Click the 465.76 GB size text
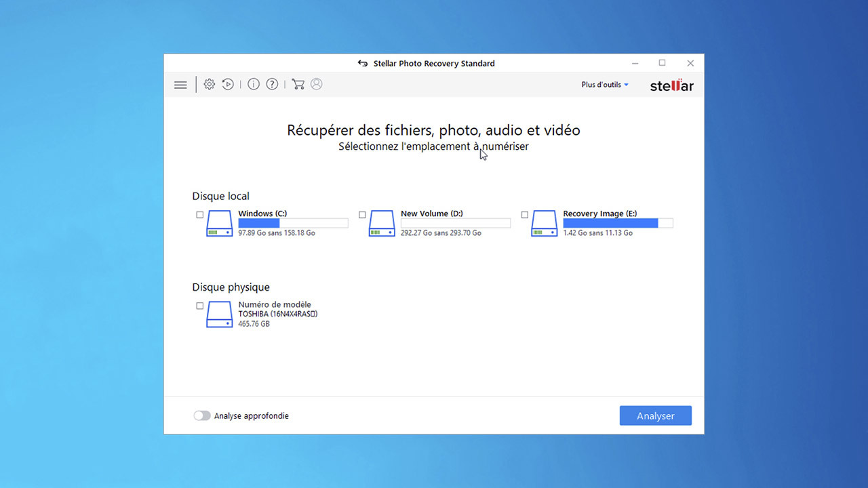Viewport: 868px width, 488px height. [254, 324]
